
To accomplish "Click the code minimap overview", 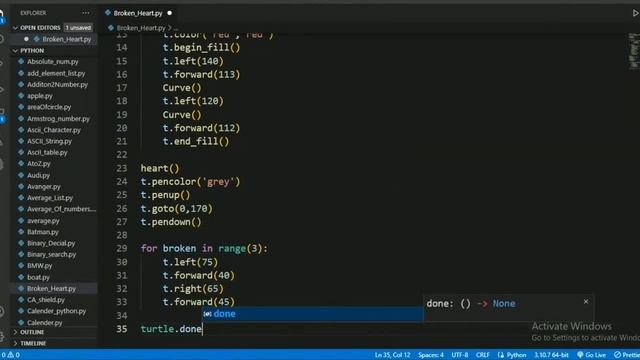I will coord(633,51).
